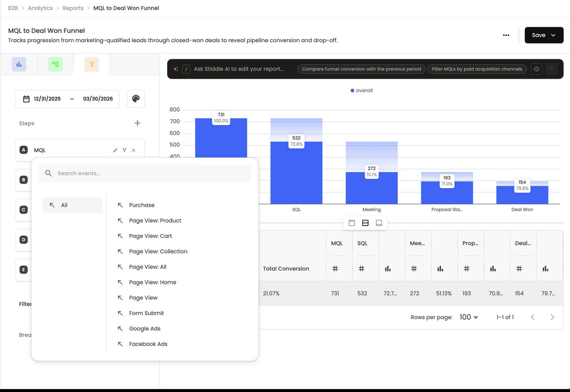The width and height of the screenshot is (570, 392).
Task: Go to the previous table page
Action: pyautogui.click(x=533, y=317)
